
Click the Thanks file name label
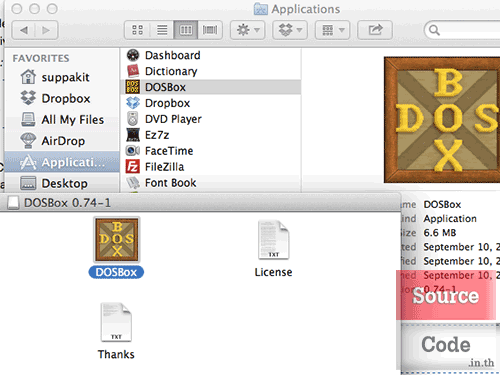click(116, 354)
